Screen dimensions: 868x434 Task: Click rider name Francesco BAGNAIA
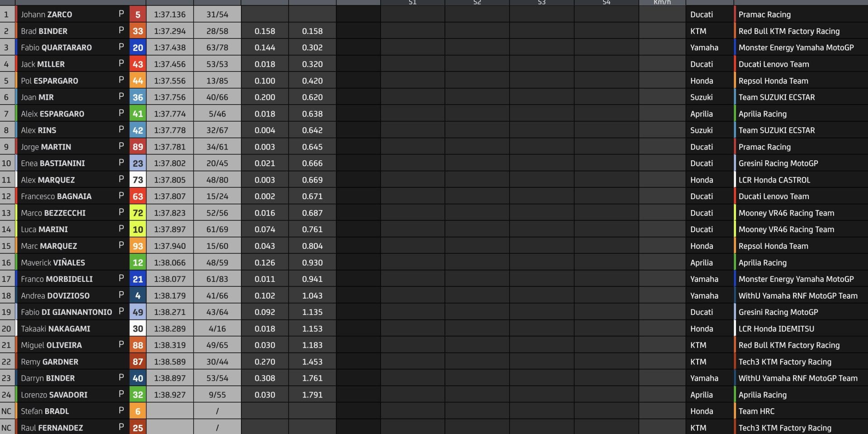(56, 196)
